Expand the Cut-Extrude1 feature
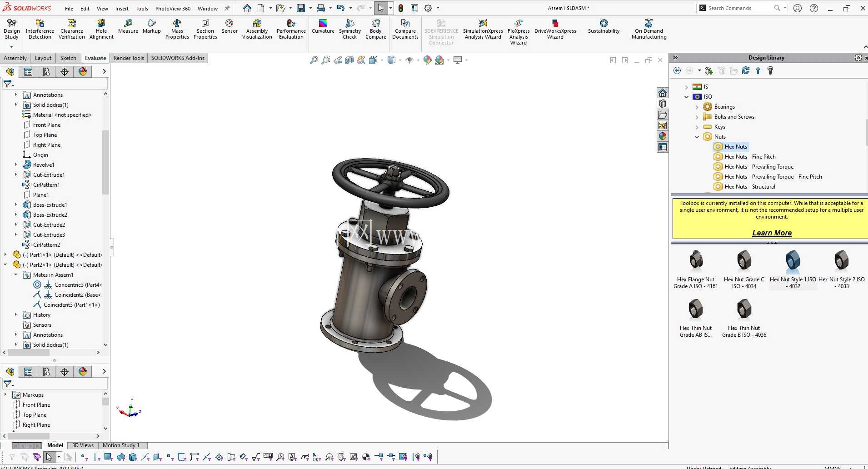The width and height of the screenshot is (868, 469). click(x=16, y=175)
